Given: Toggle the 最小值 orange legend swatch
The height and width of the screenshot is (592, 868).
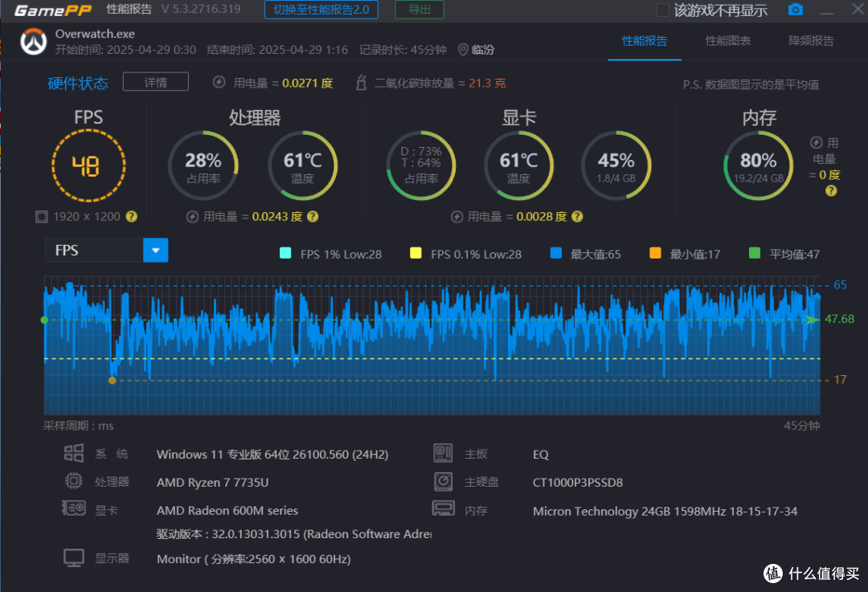Looking at the screenshot, I should point(656,253).
